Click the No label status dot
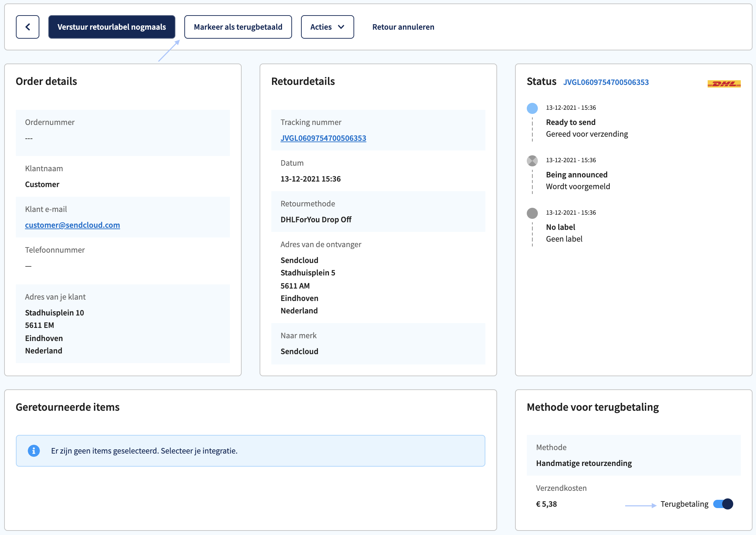 tap(532, 213)
